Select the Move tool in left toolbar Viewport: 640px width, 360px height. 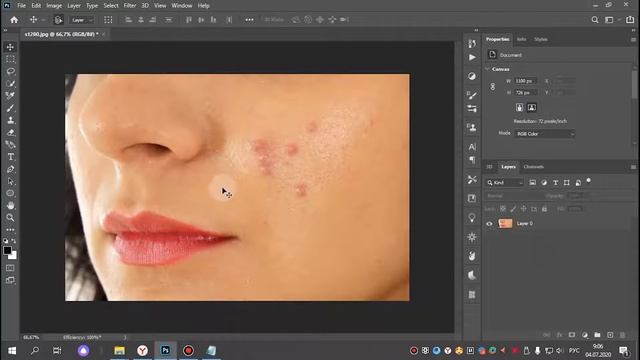tap(10, 47)
